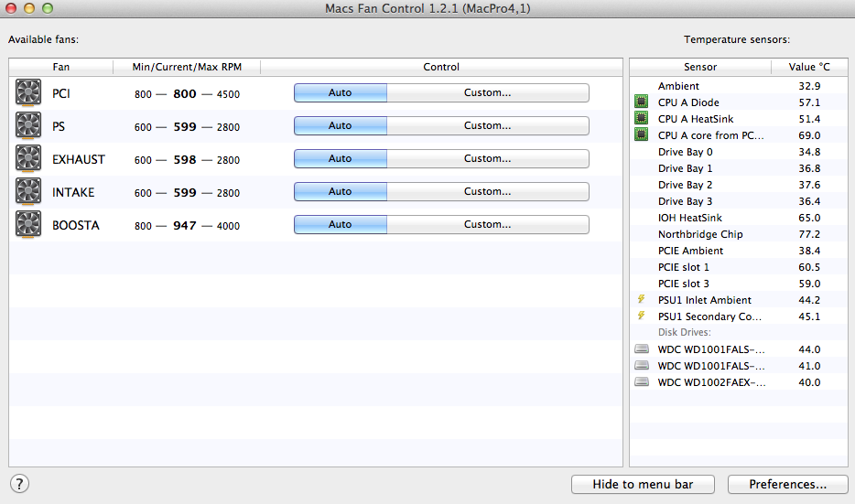The width and height of the screenshot is (855, 504).
Task: Click the Control column header
Action: click(x=441, y=67)
